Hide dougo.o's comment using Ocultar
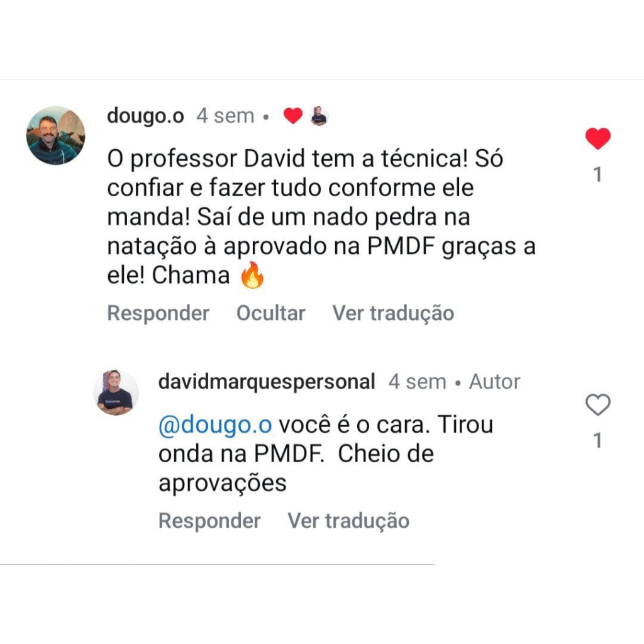The image size is (644, 644). [270, 313]
